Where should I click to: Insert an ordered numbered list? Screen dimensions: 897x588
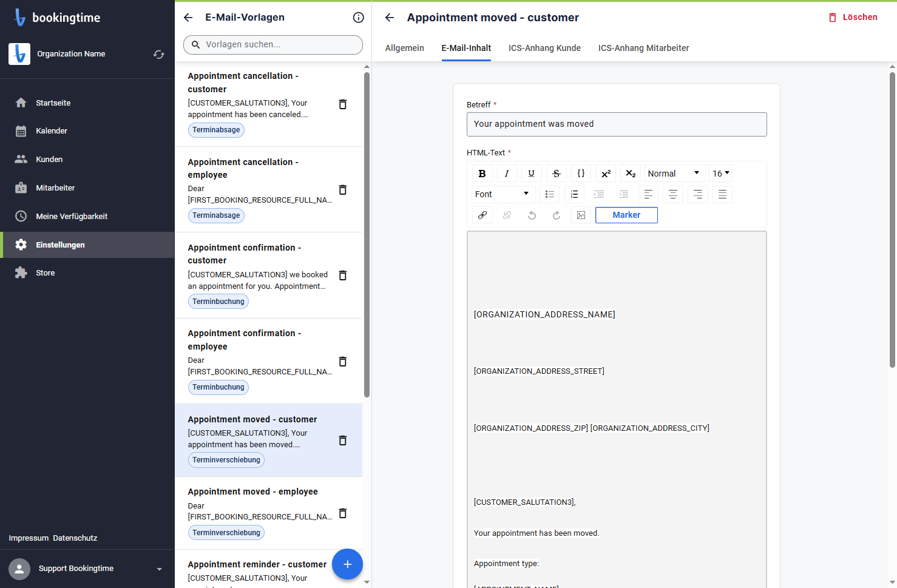coord(574,194)
